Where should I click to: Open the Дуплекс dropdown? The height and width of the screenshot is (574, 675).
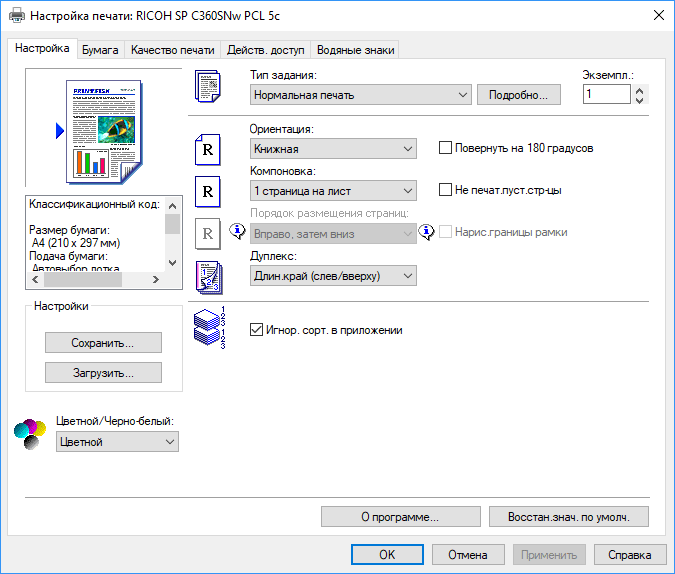click(x=333, y=276)
